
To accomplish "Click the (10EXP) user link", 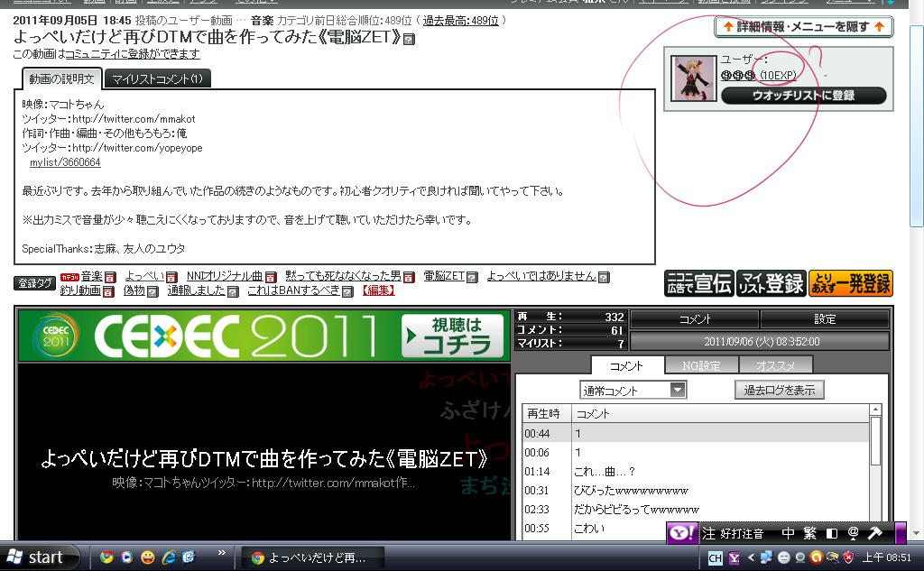I will tap(778, 76).
